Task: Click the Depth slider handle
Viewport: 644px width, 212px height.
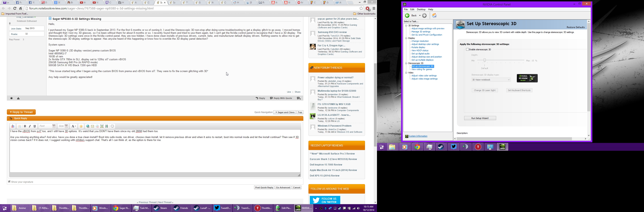Action: (x=485, y=60)
